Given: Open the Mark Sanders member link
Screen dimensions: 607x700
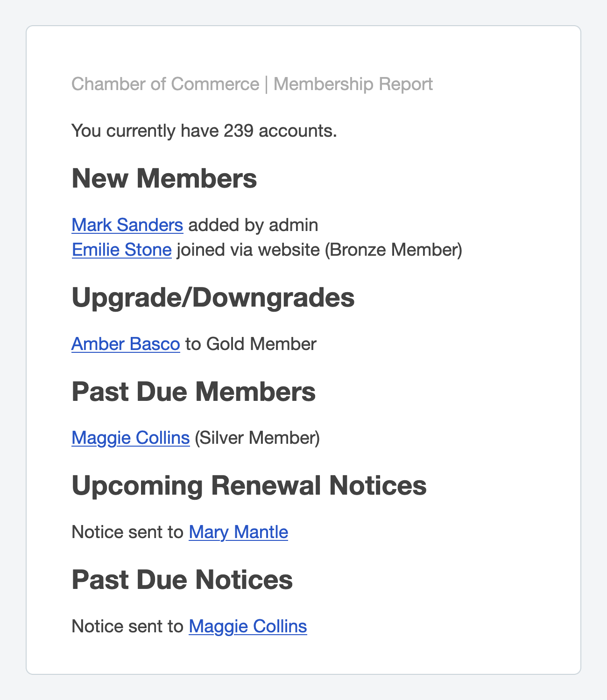Looking at the screenshot, I should (127, 225).
